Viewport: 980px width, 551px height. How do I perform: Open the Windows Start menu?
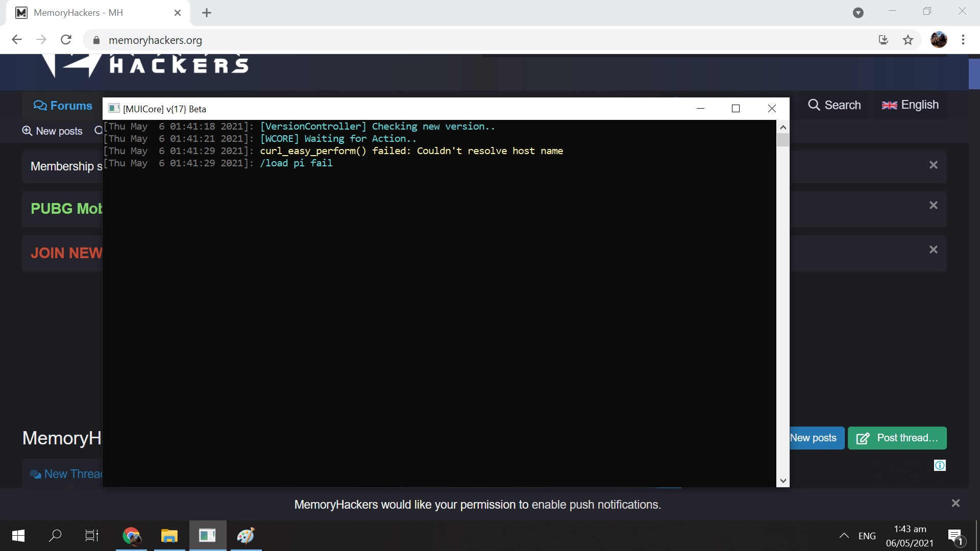tap(18, 536)
